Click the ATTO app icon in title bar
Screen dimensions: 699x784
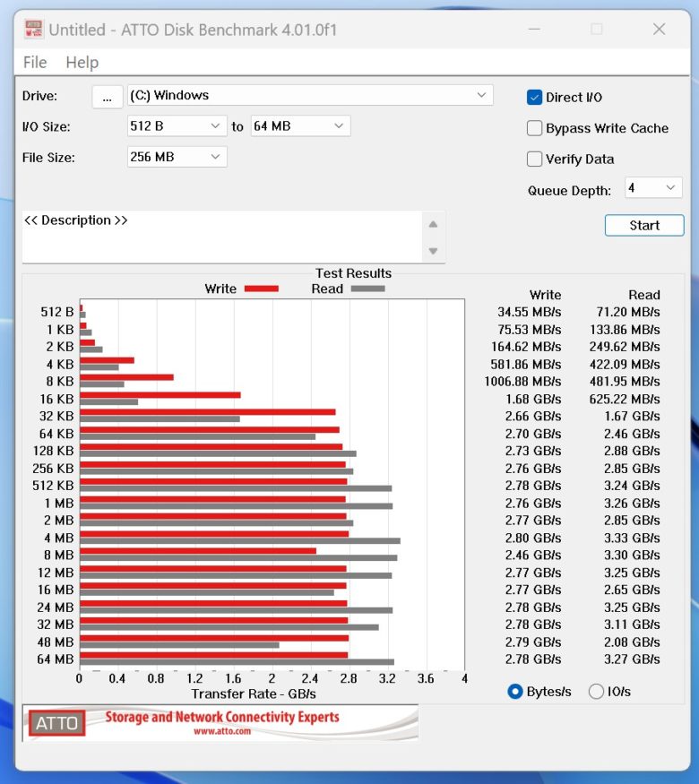(x=33, y=29)
